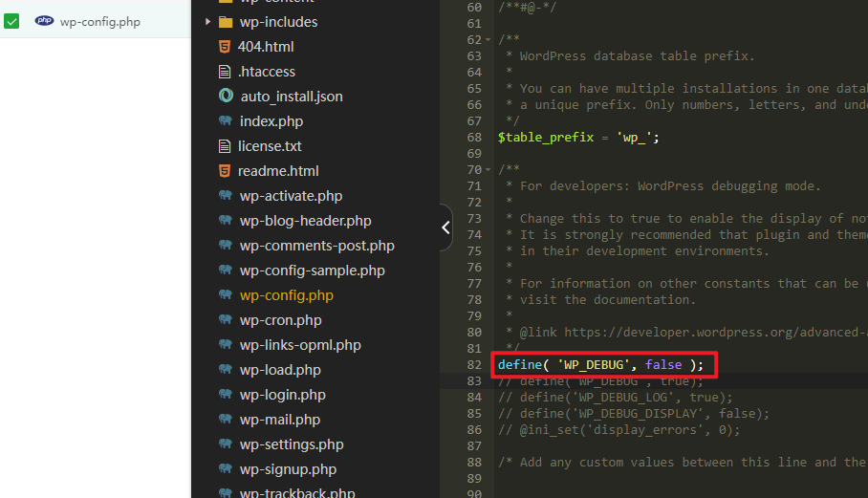Click the document icon of .htaccess
868x498 pixels.
pyautogui.click(x=225, y=72)
